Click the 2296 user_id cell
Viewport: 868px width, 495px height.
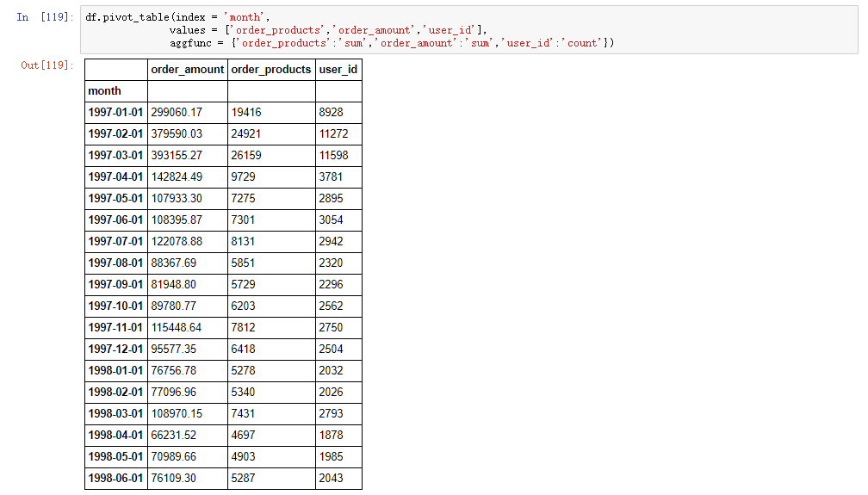338,285
